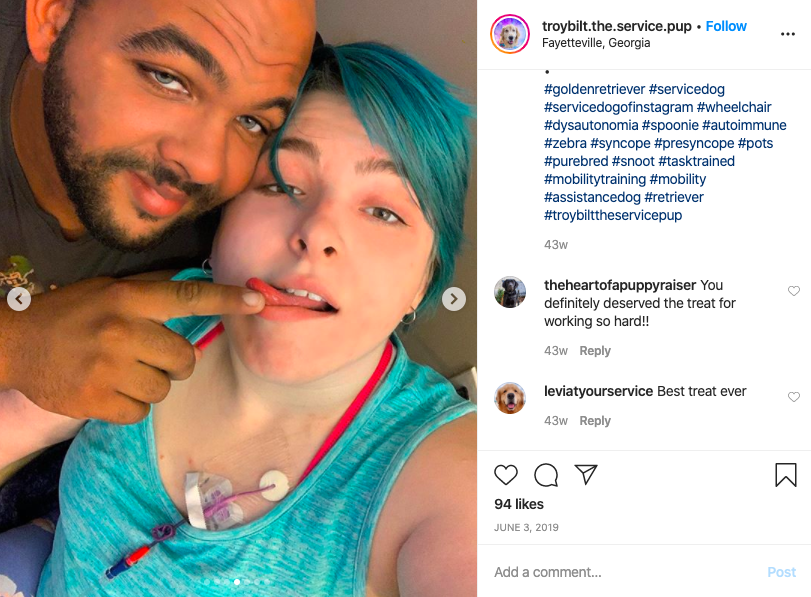Like theheartofapuppyraiser's comment
811x597 pixels.
(793, 291)
